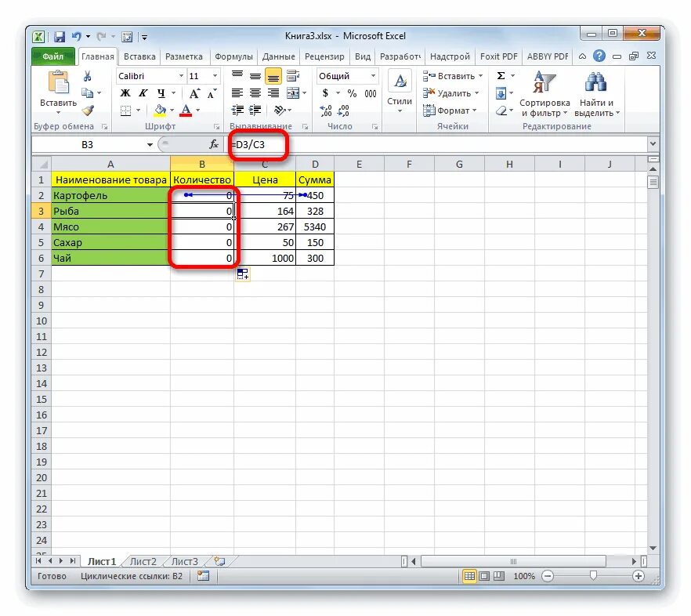The image size is (691, 616).
Task: Increase decimal places icon
Action: pyautogui.click(x=326, y=111)
